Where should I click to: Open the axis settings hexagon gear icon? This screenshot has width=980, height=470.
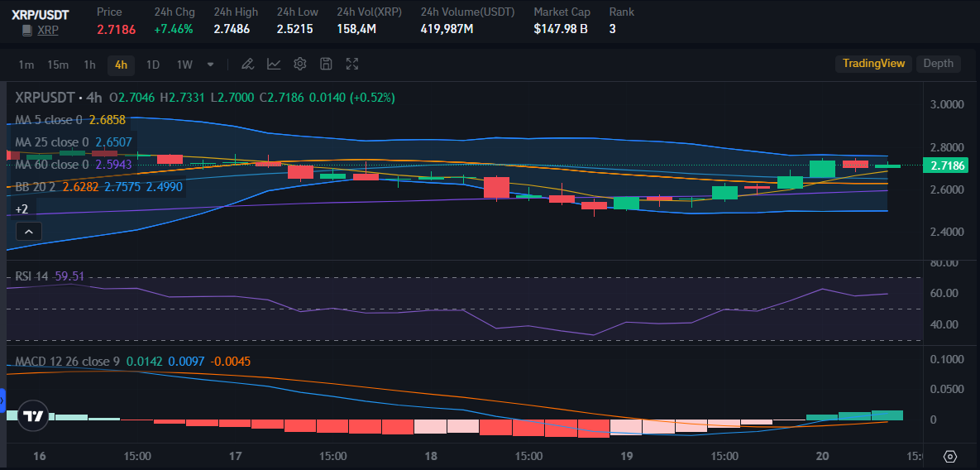point(950,456)
